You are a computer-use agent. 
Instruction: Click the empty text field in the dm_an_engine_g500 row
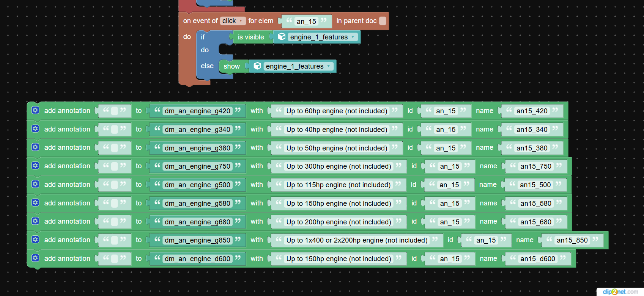[x=114, y=185]
